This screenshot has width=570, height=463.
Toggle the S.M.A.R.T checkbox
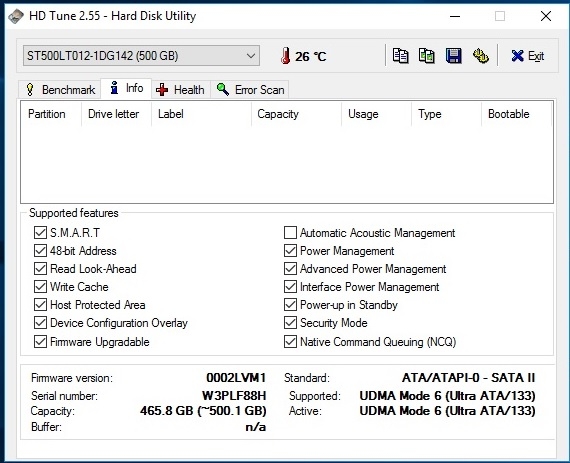(x=40, y=233)
